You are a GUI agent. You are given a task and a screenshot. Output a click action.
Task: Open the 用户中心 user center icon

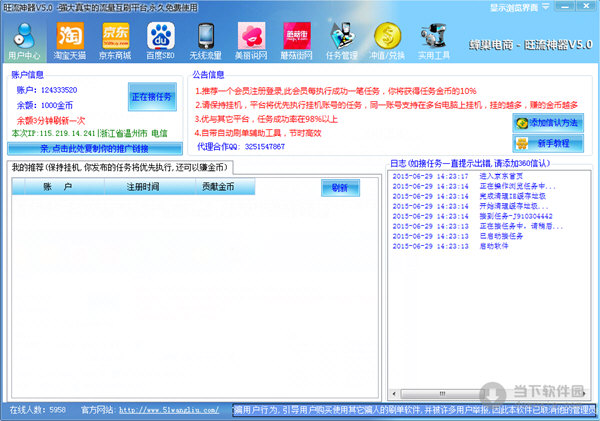pyautogui.click(x=24, y=41)
